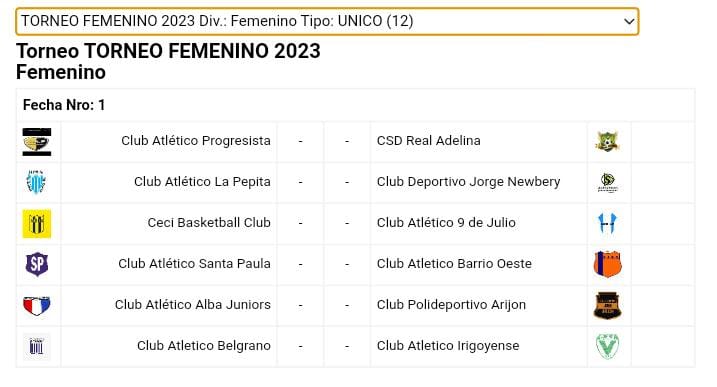Screen dimensions: 717x387
Task: Click the green Irigoyense V crest
Action: pyautogui.click(x=608, y=346)
